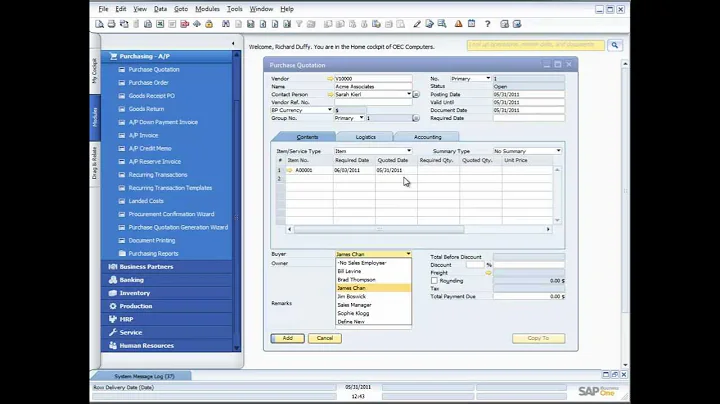720x404 pixels.
Task: Click the Export to PDF icon
Action: click(185, 24)
